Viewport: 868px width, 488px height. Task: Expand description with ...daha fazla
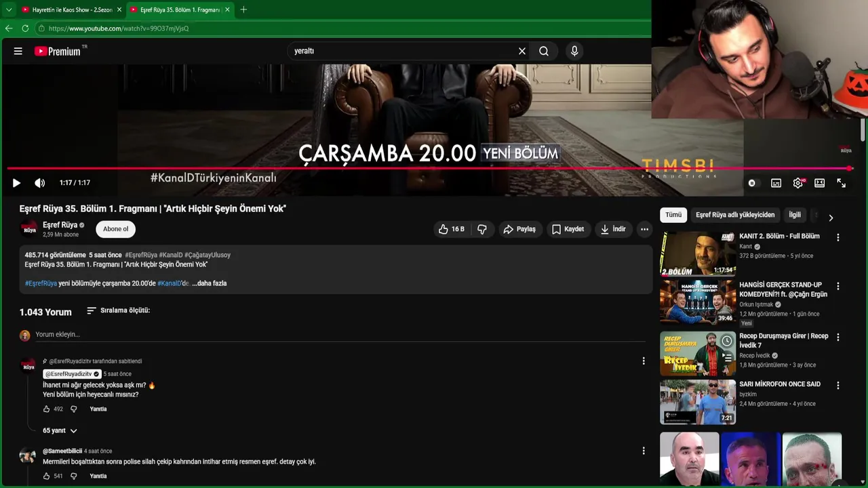pyautogui.click(x=210, y=283)
